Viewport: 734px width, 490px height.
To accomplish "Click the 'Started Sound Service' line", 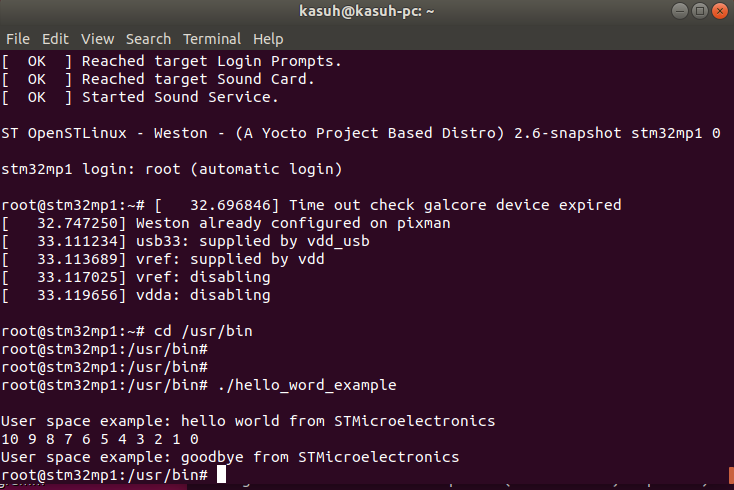I will pyautogui.click(x=140, y=97).
